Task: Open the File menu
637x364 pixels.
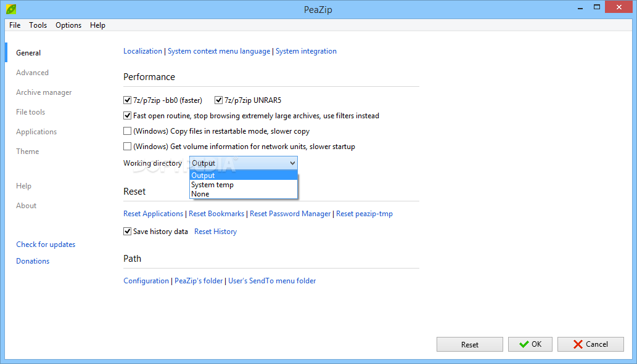Action: pos(15,25)
